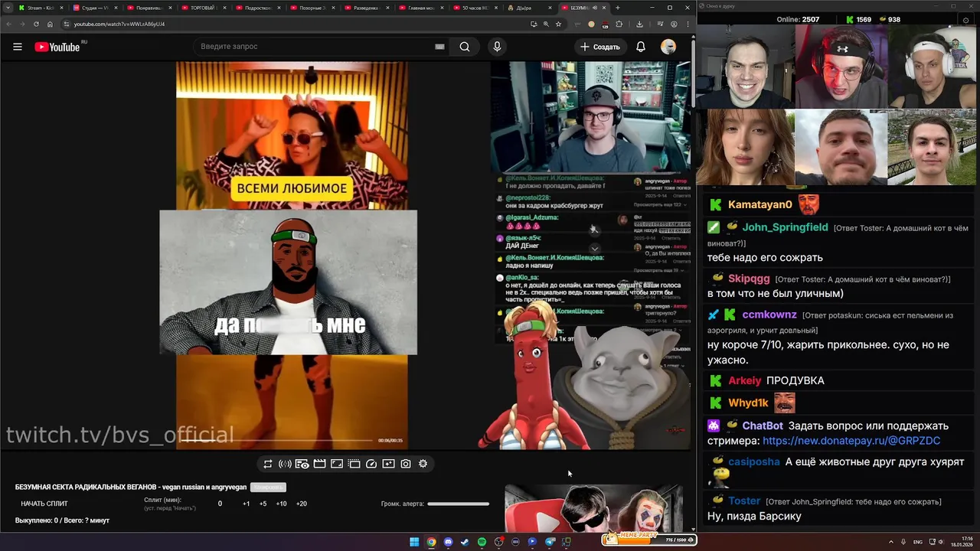Open the YouTube account avatar menu

(668, 47)
